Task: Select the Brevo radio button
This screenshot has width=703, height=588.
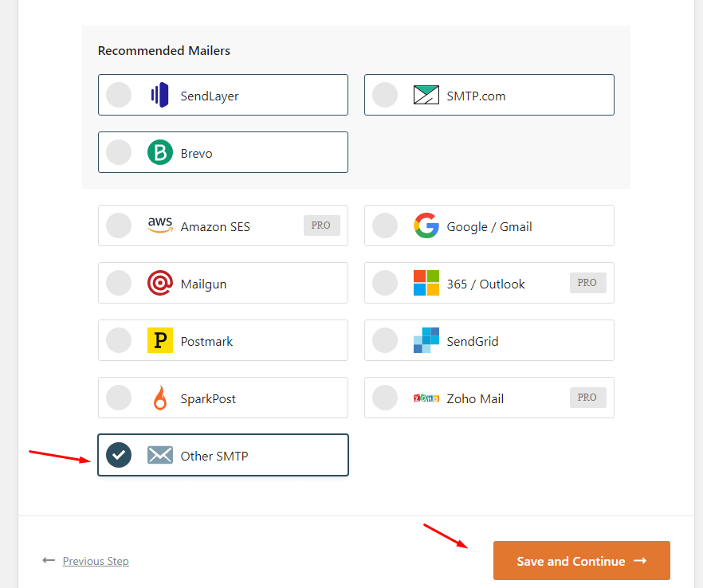Action: (x=119, y=152)
